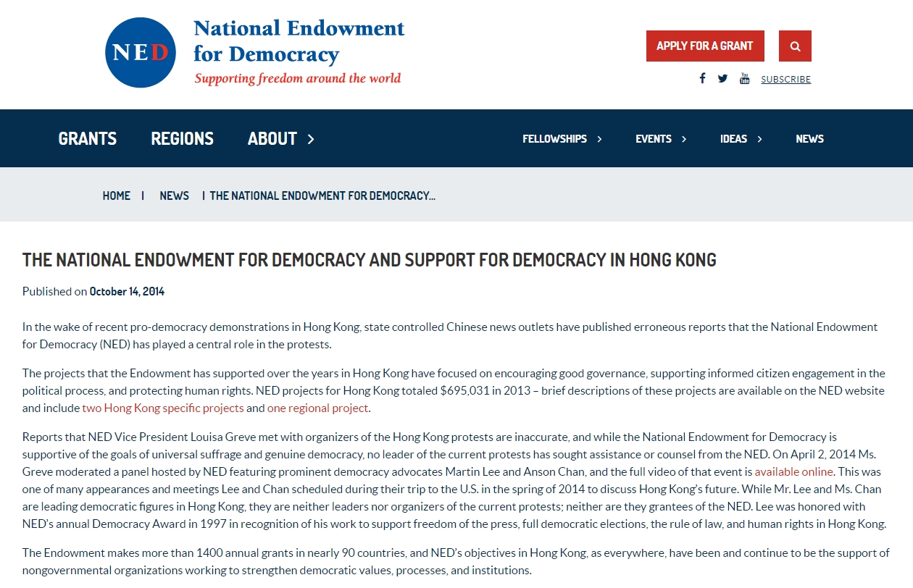The image size is (913, 588).
Task: Click the article headline about Hong Kong
Action: (x=370, y=260)
